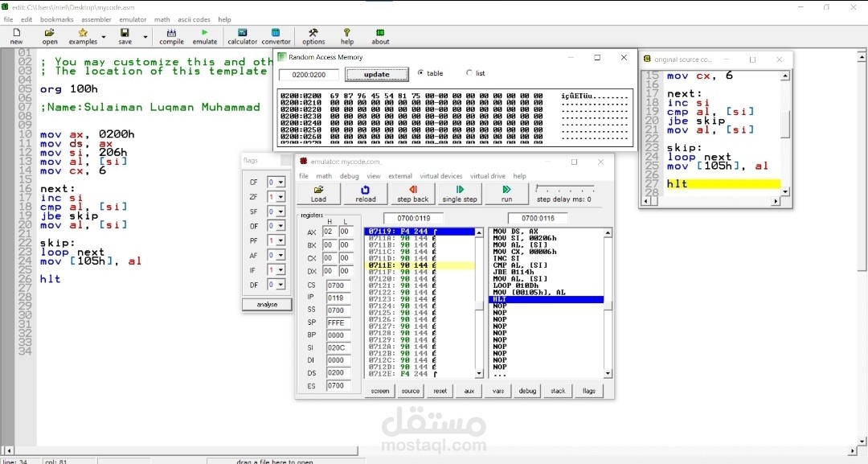Select the highlighted HLT disassembly line
This screenshot has width=868, height=464.
pos(547,299)
